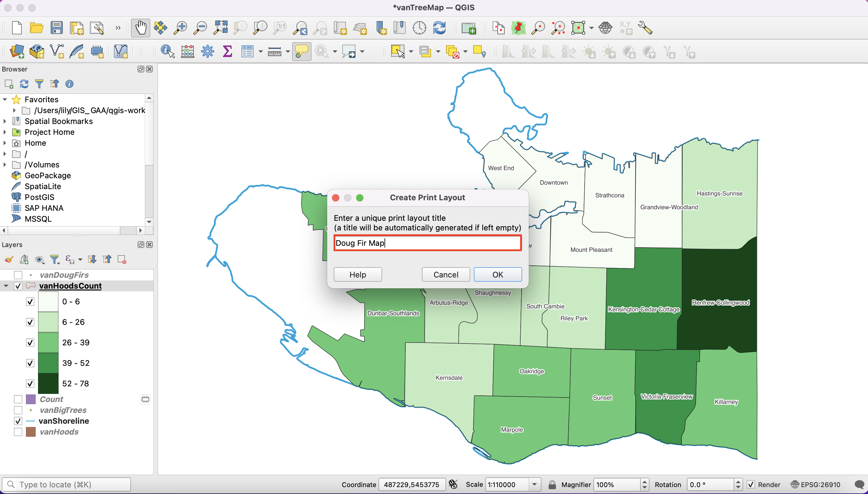Screen dimensions: 868x494
Task: Click the 52 - 78 dark green swatch
Action: [48, 383]
